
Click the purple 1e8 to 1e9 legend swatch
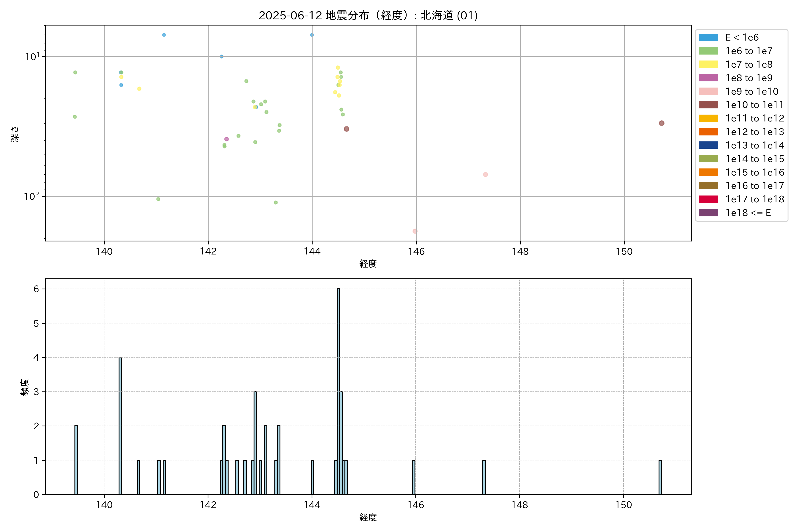tap(708, 78)
